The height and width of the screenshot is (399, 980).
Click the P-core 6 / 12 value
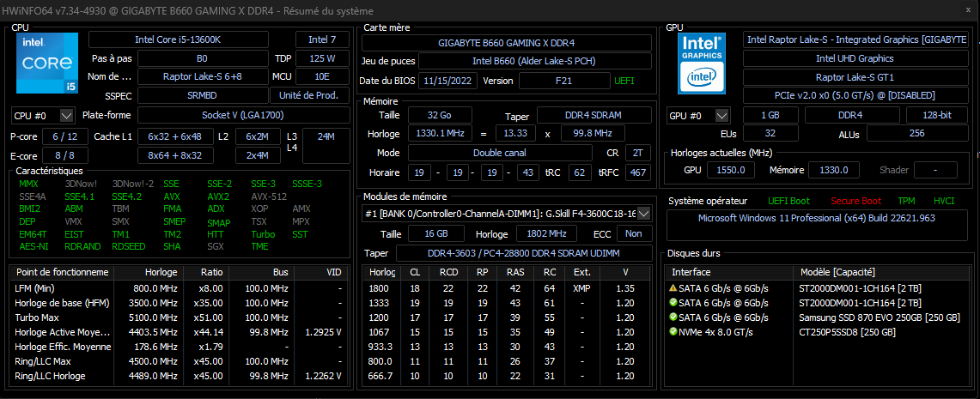[65, 136]
